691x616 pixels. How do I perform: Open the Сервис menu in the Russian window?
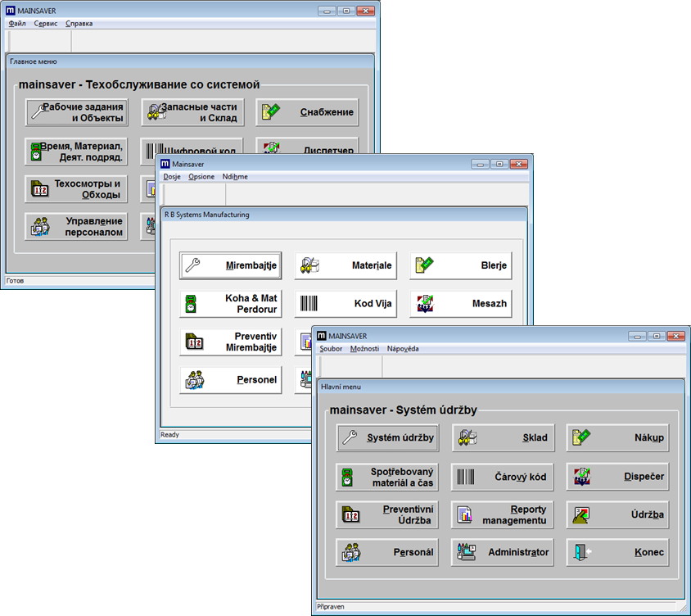pos(44,24)
